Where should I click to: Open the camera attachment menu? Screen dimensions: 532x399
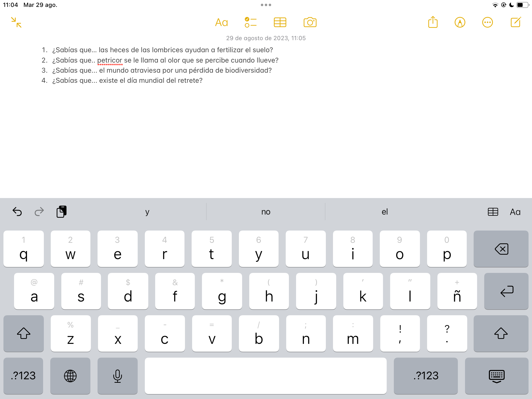(310, 22)
